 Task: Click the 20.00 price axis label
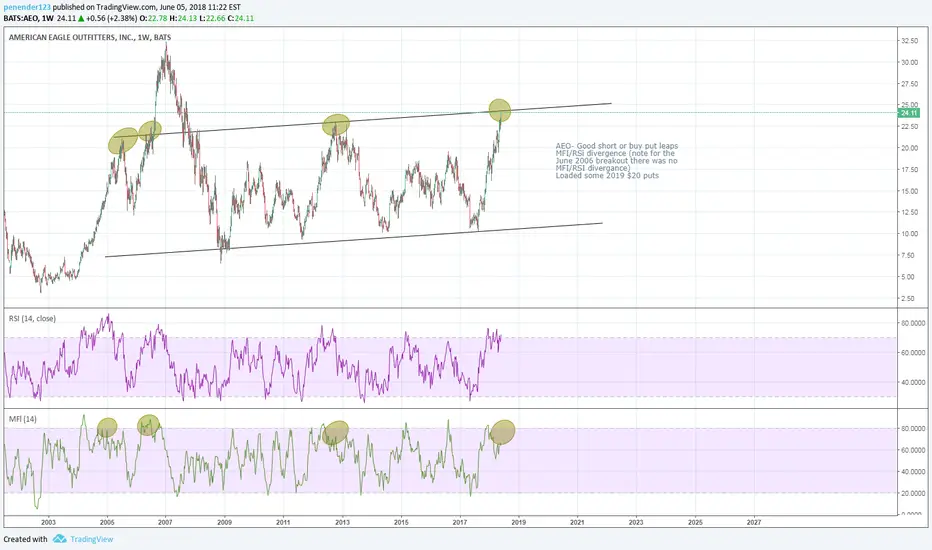[x=909, y=149]
